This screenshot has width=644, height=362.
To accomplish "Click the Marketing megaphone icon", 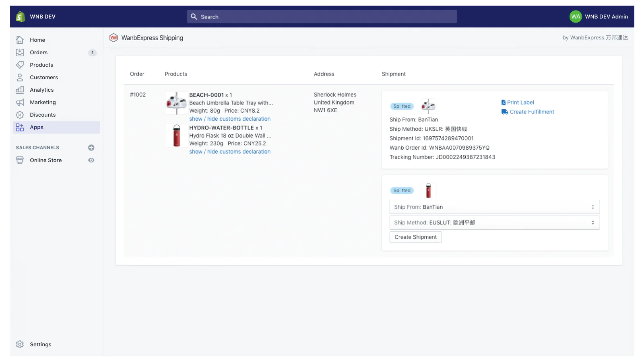I will 20,102.
